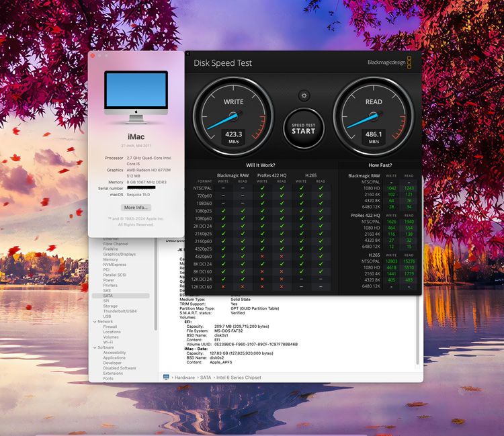504x436 pixels.
Task: Select SAS in System Information sidebar
Action: pyautogui.click(x=107, y=290)
